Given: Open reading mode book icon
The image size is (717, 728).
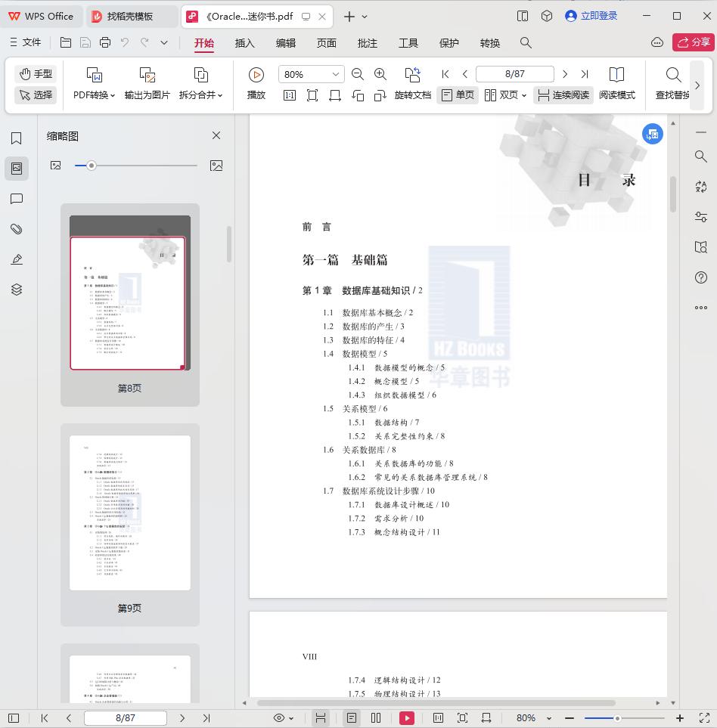Looking at the screenshot, I should click(x=616, y=74).
